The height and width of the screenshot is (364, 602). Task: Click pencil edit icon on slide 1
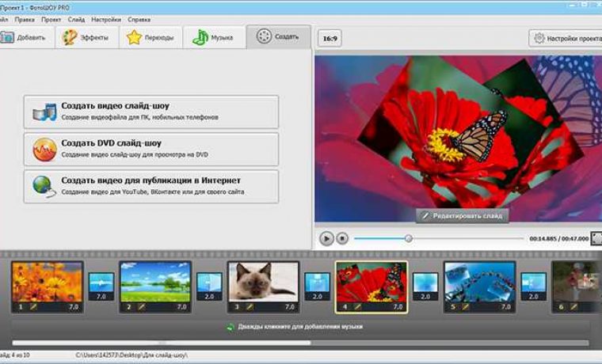[33, 307]
